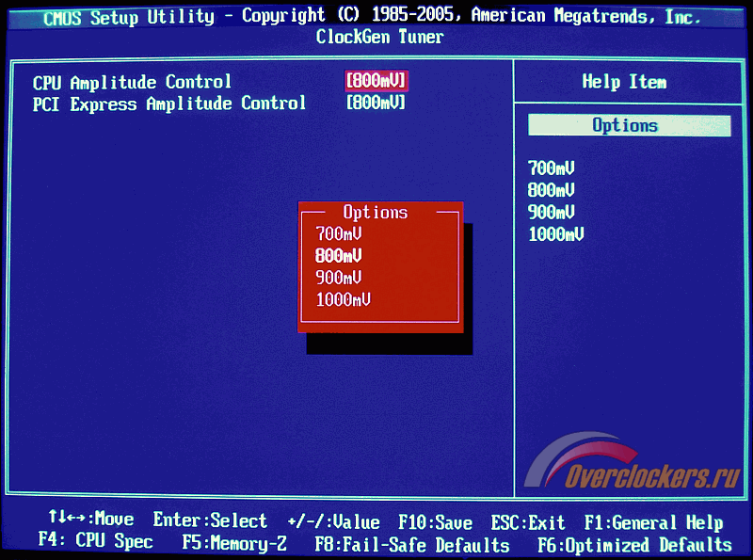The height and width of the screenshot is (560, 753).
Task: Click the PCI Express Amplitude Control label
Action: point(169,104)
